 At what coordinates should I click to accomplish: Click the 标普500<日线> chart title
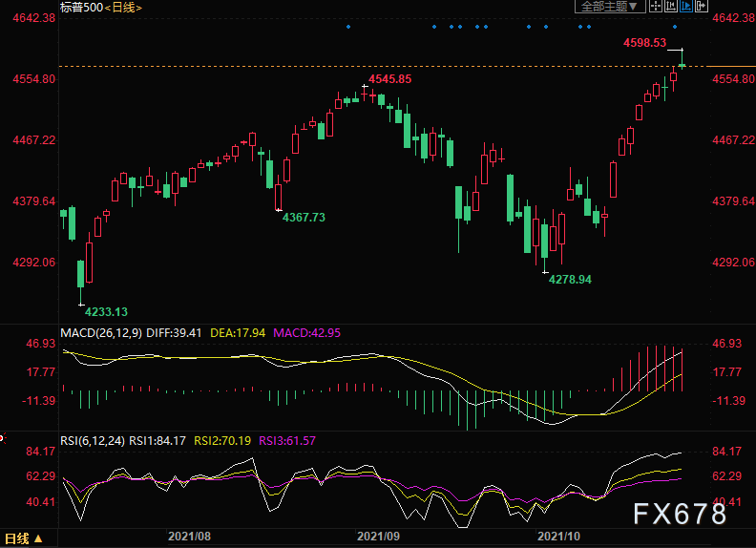(x=101, y=8)
